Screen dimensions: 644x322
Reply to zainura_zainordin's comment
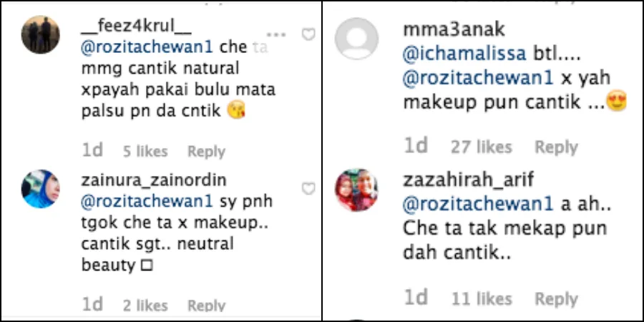(x=206, y=305)
